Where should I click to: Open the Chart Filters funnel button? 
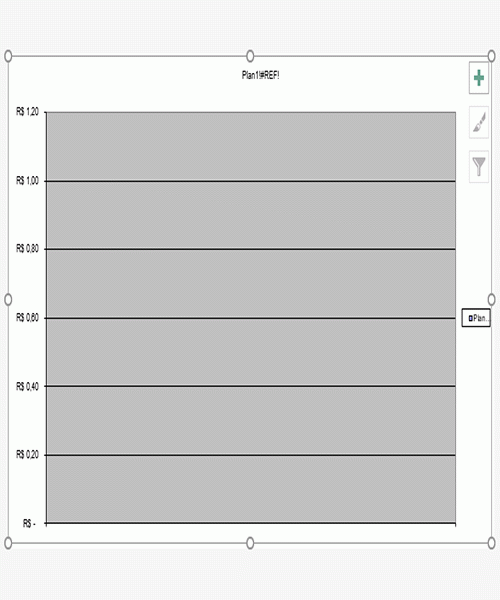pos(479,166)
